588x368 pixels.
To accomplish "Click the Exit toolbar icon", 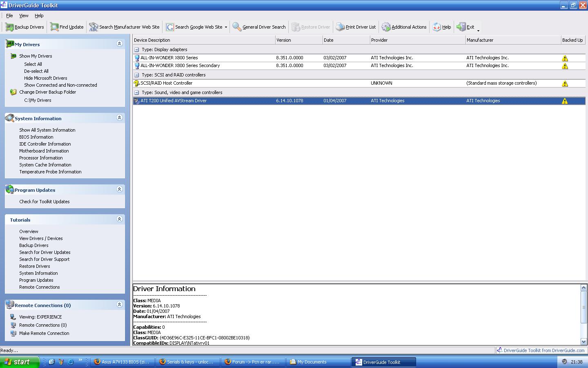I will pos(461,27).
